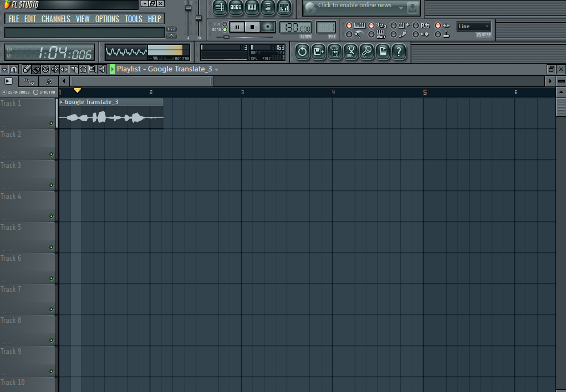
Task: Open the Mixer window
Action: pos(284,8)
